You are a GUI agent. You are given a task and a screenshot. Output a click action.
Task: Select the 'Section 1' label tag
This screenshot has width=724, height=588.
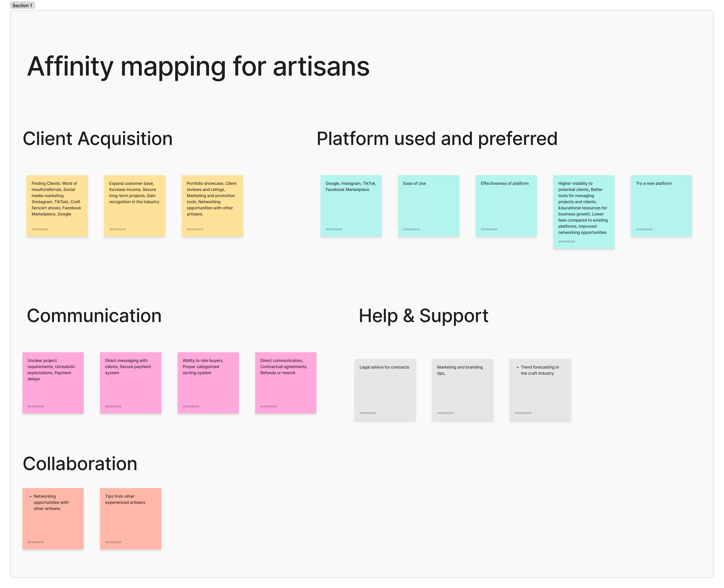[22, 5]
